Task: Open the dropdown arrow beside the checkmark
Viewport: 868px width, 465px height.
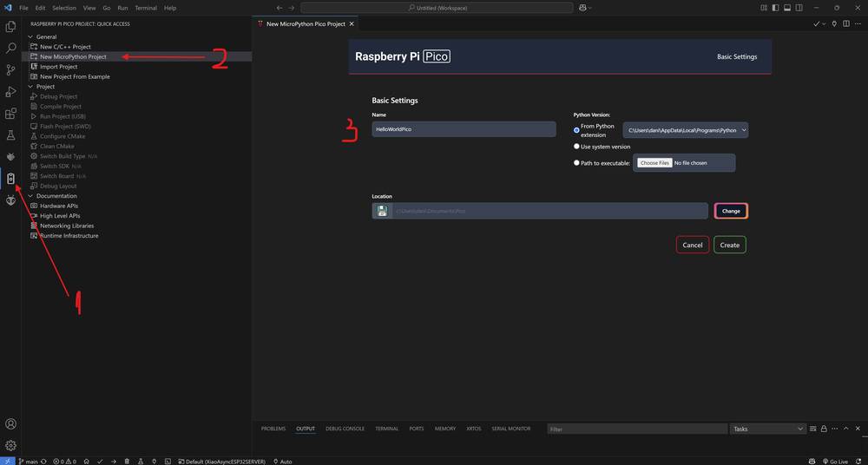Action: (825, 23)
